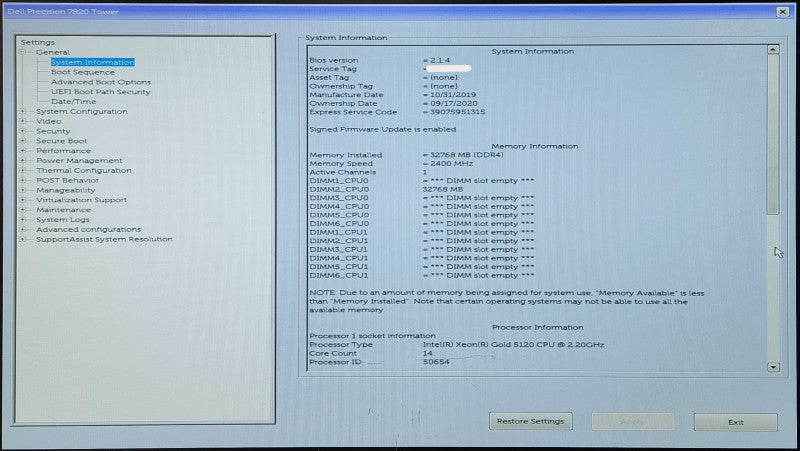Click Memory Installed 32768 MB (DDR4)
800x451 pixels.
tap(466, 155)
